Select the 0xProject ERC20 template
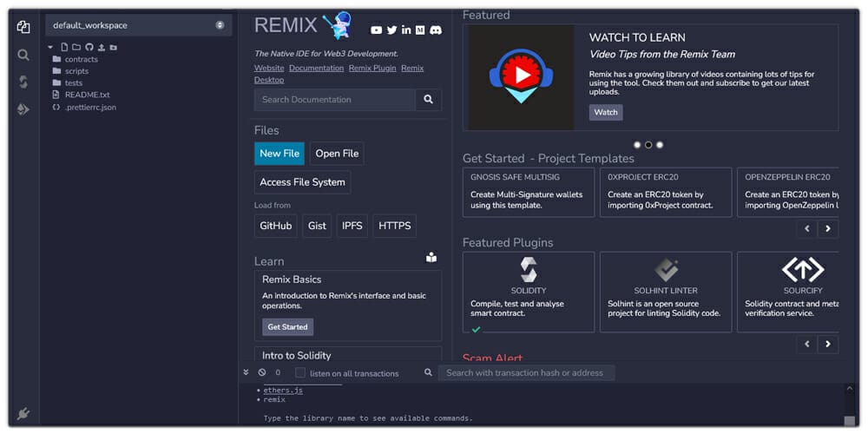 coord(666,192)
